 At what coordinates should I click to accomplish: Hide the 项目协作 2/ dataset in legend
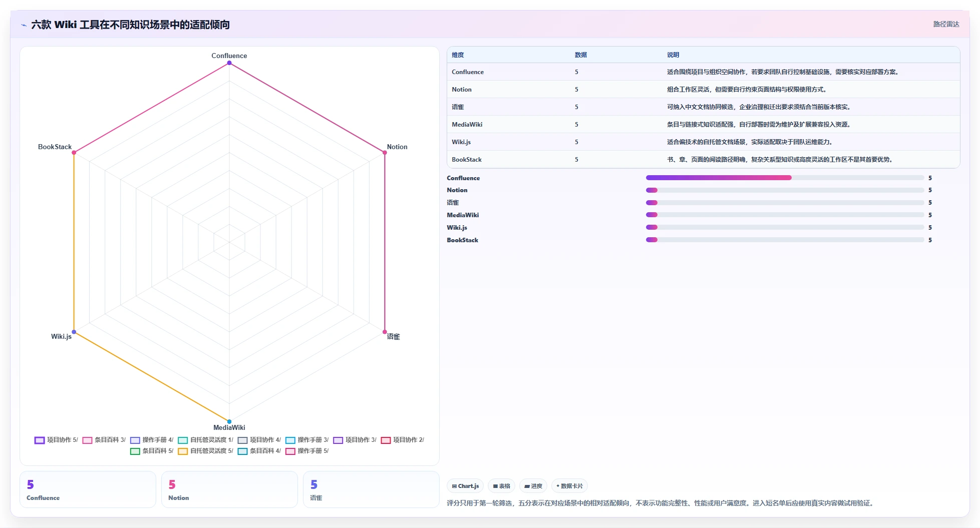[x=403, y=440]
